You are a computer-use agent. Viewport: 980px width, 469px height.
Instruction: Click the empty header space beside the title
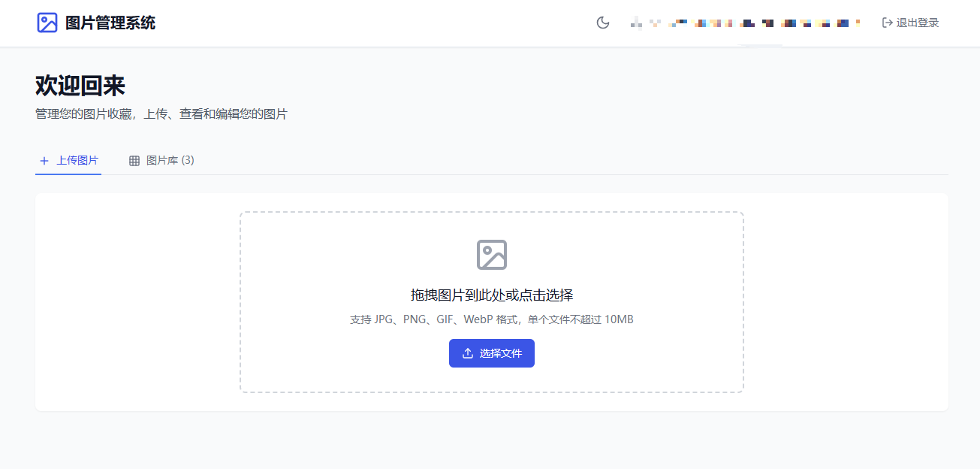click(375, 23)
